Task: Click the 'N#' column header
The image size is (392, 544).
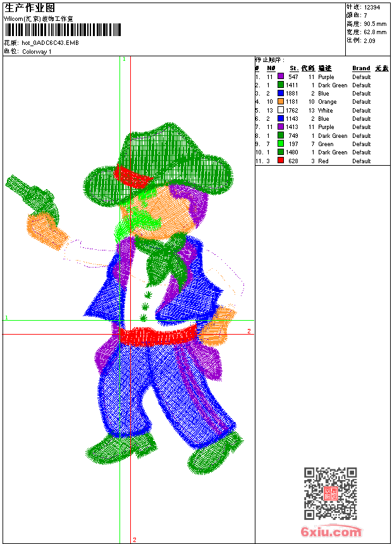Action: click(271, 68)
